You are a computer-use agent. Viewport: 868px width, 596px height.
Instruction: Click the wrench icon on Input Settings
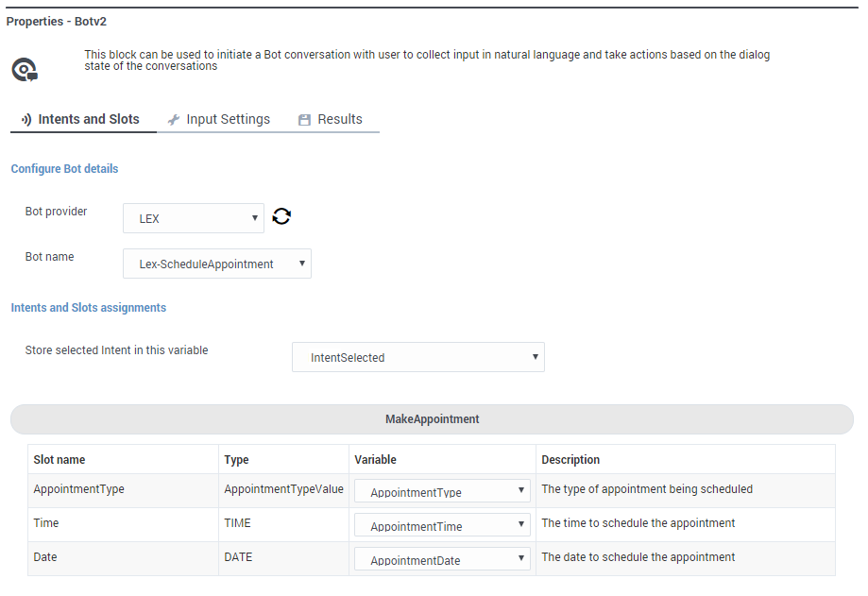pyautogui.click(x=173, y=120)
